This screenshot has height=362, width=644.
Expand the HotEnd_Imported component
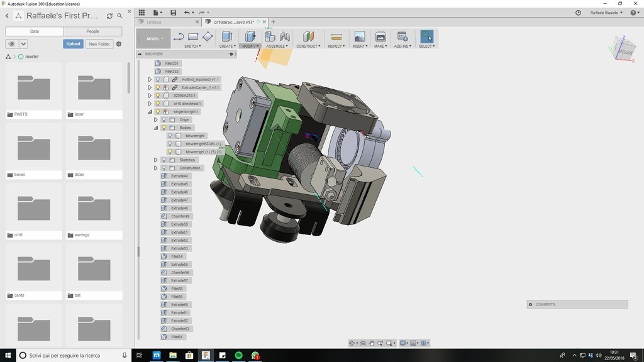[x=150, y=80]
